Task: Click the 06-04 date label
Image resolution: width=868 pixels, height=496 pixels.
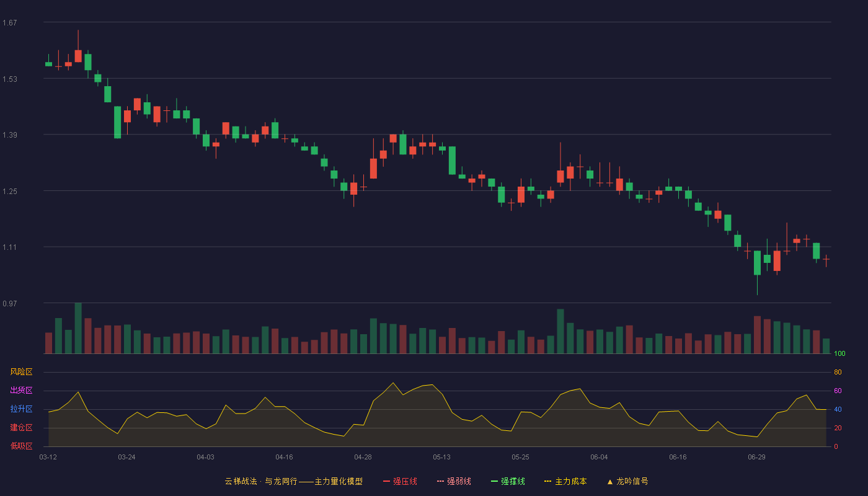Action: pyautogui.click(x=599, y=457)
